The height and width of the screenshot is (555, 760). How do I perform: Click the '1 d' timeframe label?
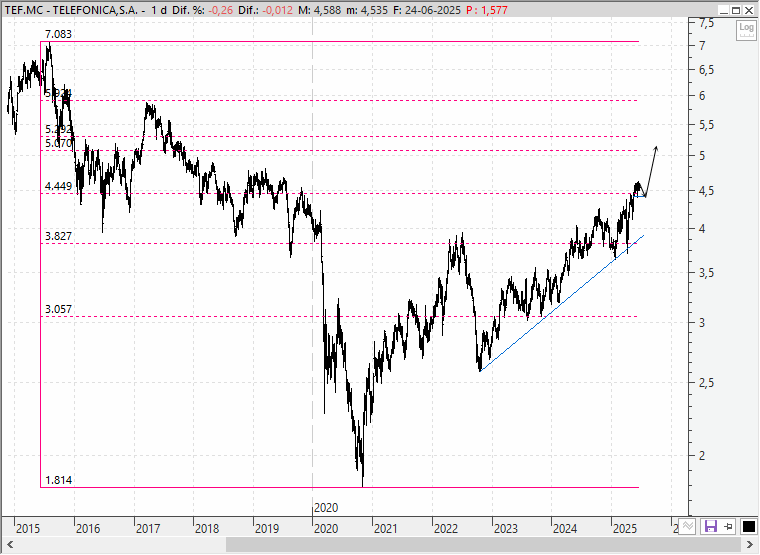158,10
